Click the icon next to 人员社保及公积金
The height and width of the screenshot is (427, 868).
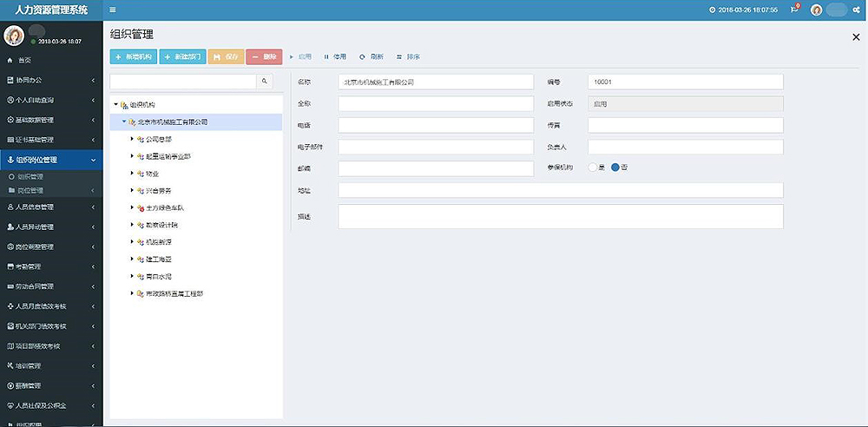tap(10, 406)
